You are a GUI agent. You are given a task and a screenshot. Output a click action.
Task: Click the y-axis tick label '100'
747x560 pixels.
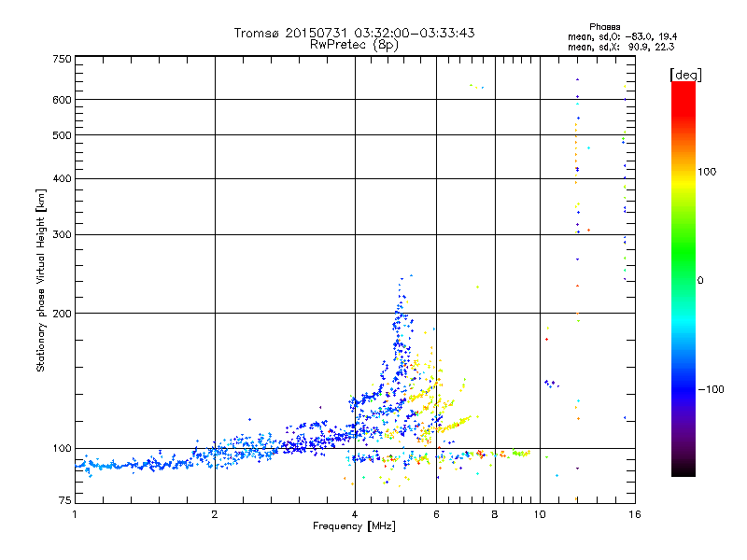click(x=62, y=449)
